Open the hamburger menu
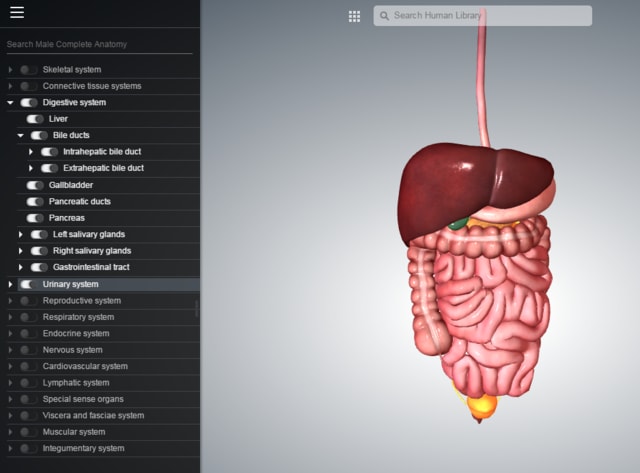Viewport: 640px width, 473px height. click(x=17, y=13)
